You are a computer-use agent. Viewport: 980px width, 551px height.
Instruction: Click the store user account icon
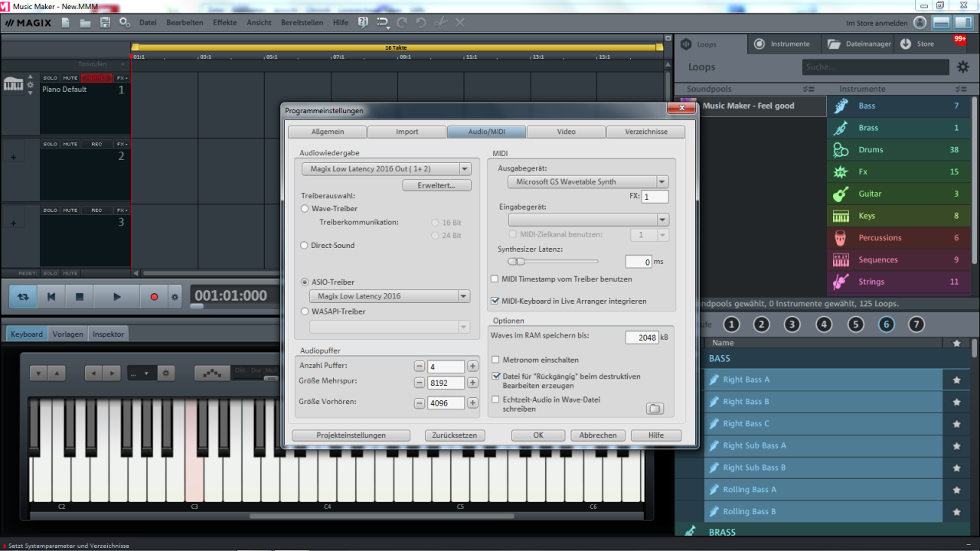click(x=920, y=23)
